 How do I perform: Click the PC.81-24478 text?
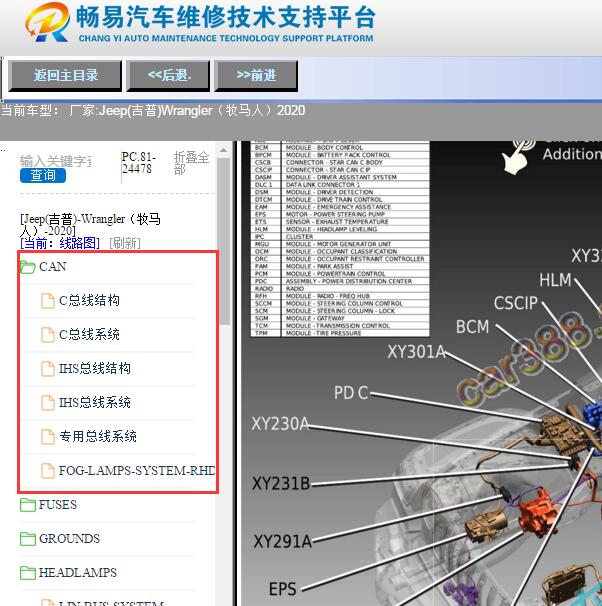pyautogui.click(x=139, y=163)
